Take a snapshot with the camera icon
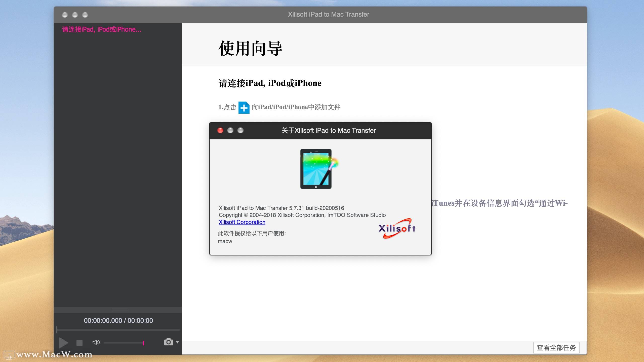Viewport: 644px width, 362px height. click(x=168, y=342)
